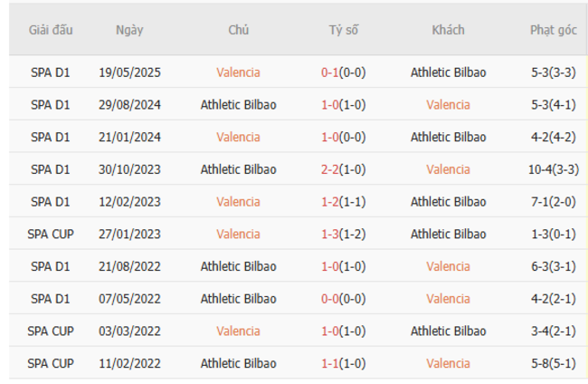The image size is (588, 384).
Task: Open the 2-2 score from 30/10/2023
Action: click(330, 169)
